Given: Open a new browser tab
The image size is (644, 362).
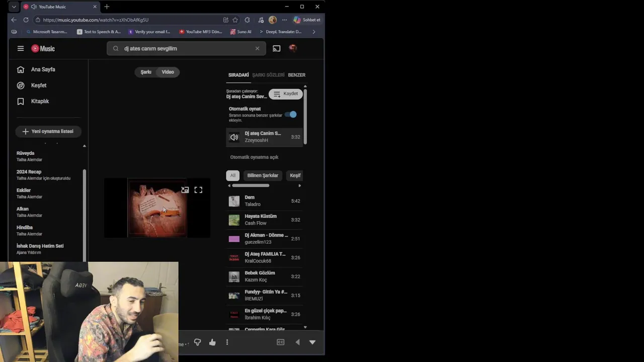Looking at the screenshot, I should pos(107,7).
